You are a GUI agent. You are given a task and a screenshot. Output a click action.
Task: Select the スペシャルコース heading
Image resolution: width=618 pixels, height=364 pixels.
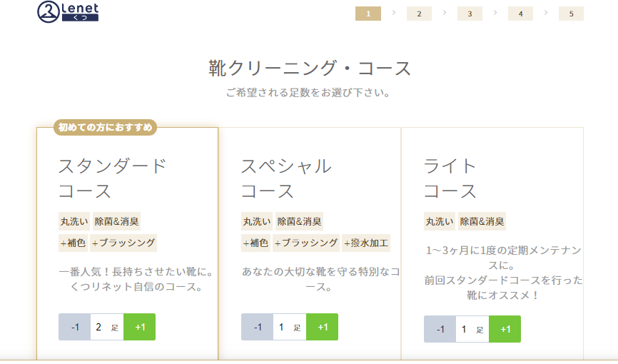click(x=287, y=178)
